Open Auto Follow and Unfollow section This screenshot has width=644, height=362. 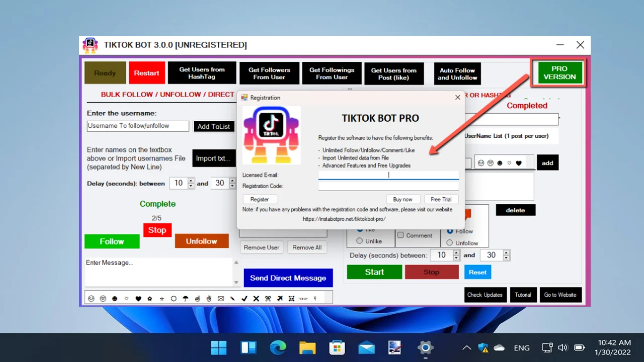point(457,73)
